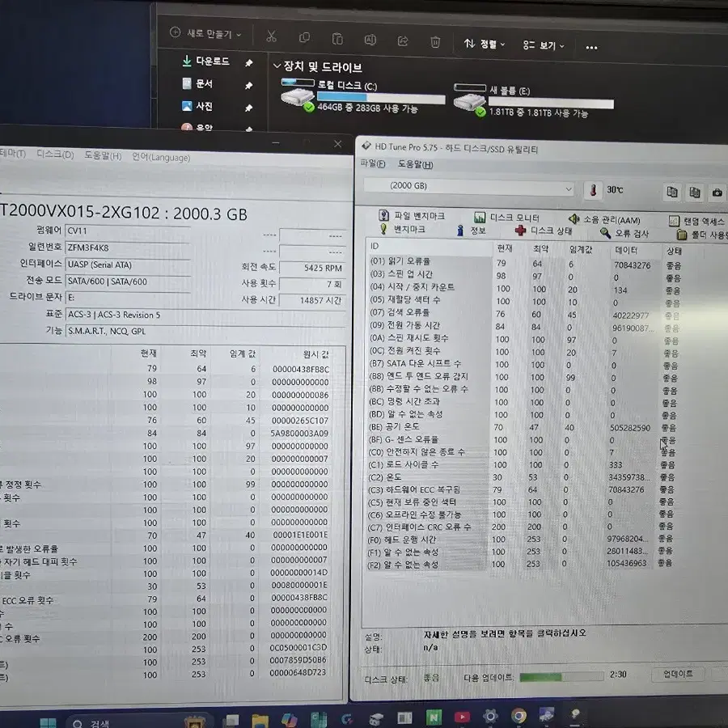This screenshot has height=728, width=728.
Task: Click the pin icon next to 사진
Action: click(249, 108)
